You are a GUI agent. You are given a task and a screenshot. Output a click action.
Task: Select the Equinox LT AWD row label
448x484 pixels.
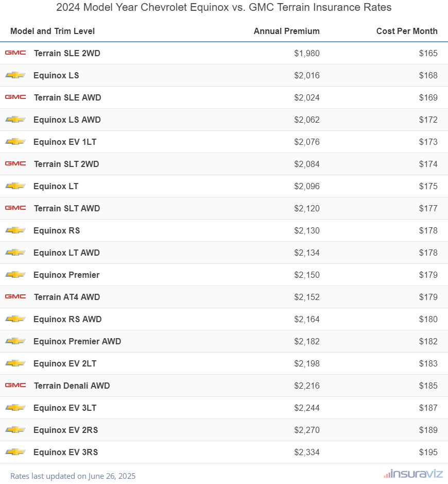point(66,253)
